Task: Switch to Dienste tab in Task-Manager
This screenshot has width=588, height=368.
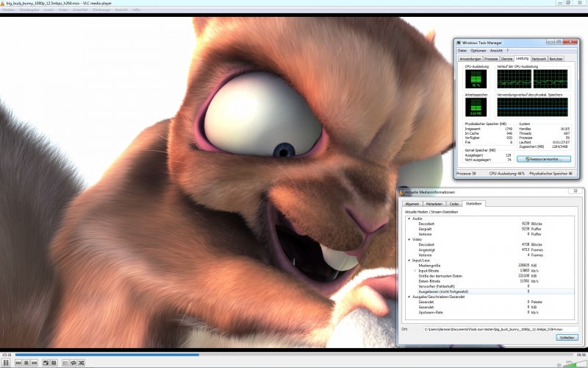Action: click(506, 59)
